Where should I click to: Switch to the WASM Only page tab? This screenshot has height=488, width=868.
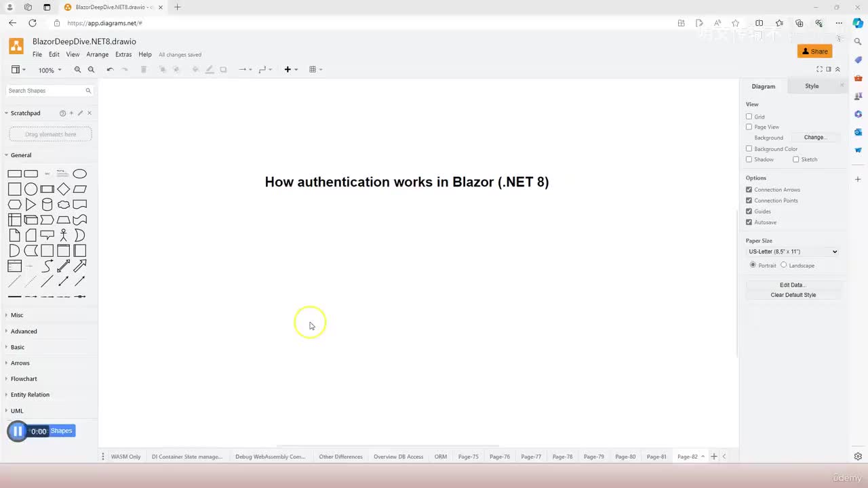(126, 457)
